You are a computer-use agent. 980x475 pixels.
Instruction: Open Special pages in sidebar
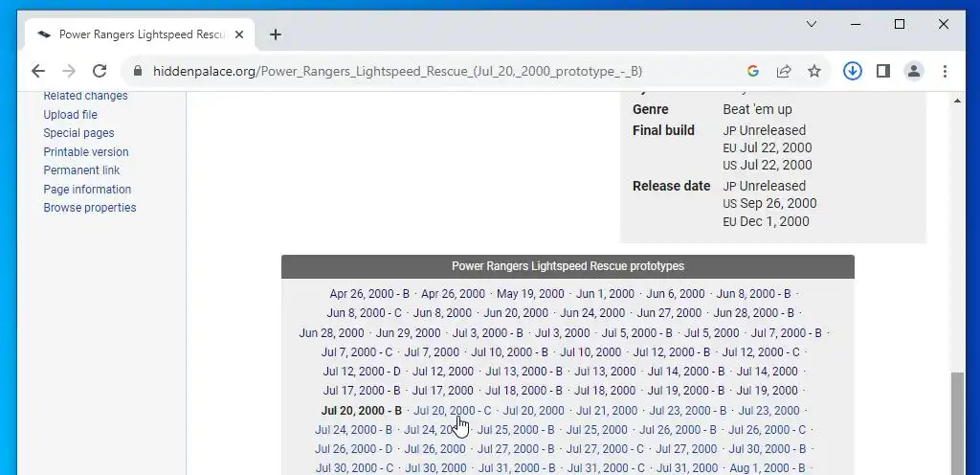point(78,133)
